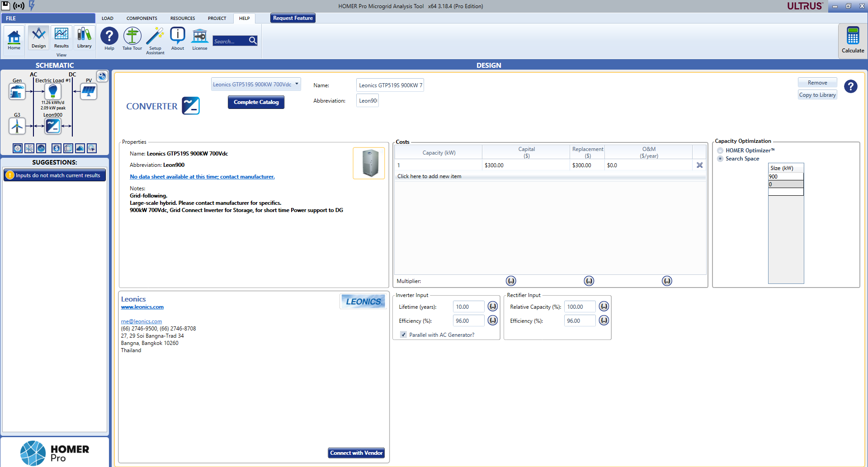Viewport: 868px width, 467px height.
Task: Toggle Parallel with AC Generator checkbox
Action: [403, 335]
